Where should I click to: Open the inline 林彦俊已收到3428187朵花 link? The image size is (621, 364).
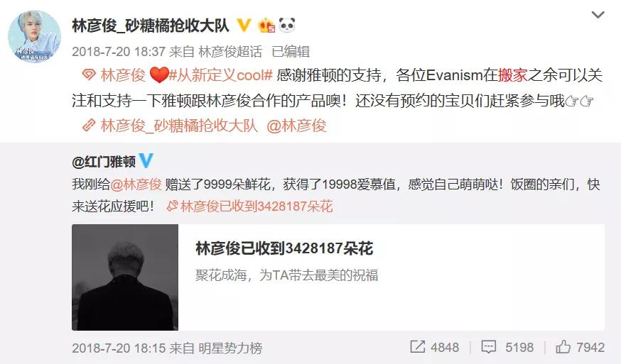(250, 206)
